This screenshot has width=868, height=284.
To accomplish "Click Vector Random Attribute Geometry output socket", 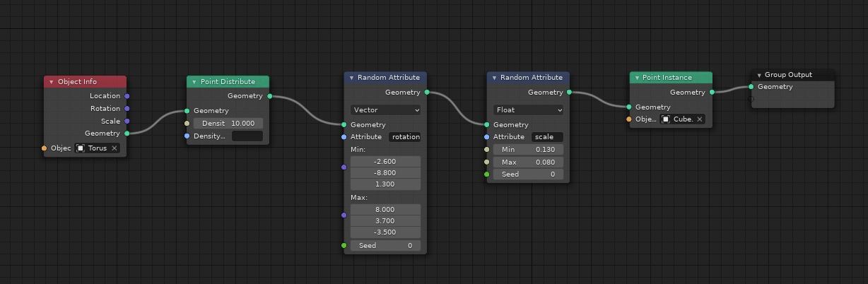I will (x=427, y=93).
